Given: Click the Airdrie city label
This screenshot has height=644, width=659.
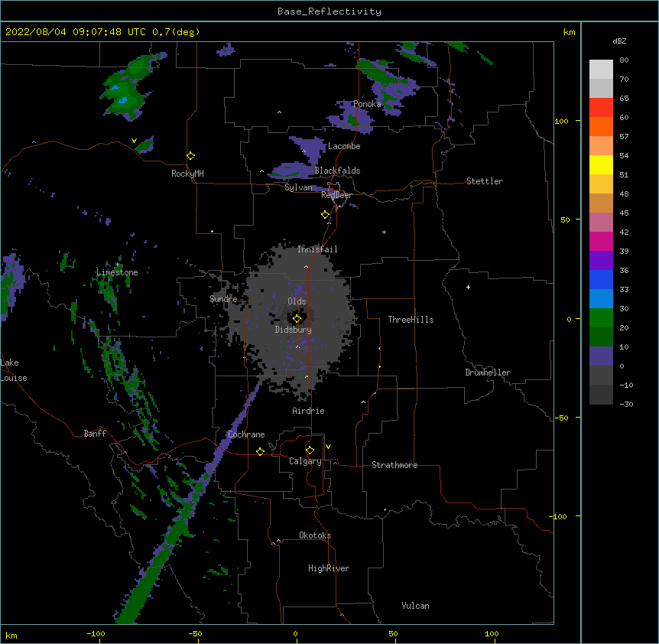Looking at the screenshot, I should 309,411.
